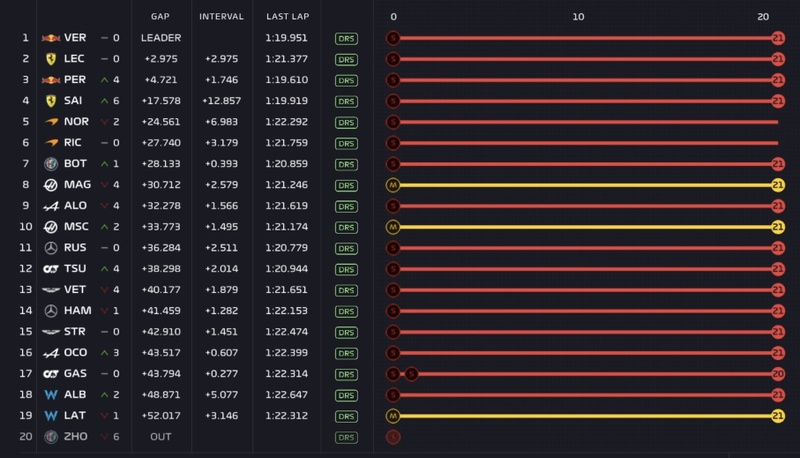The height and width of the screenshot is (458, 800).
Task: Select driver code TSU in the list
Action: coord(76,269)
